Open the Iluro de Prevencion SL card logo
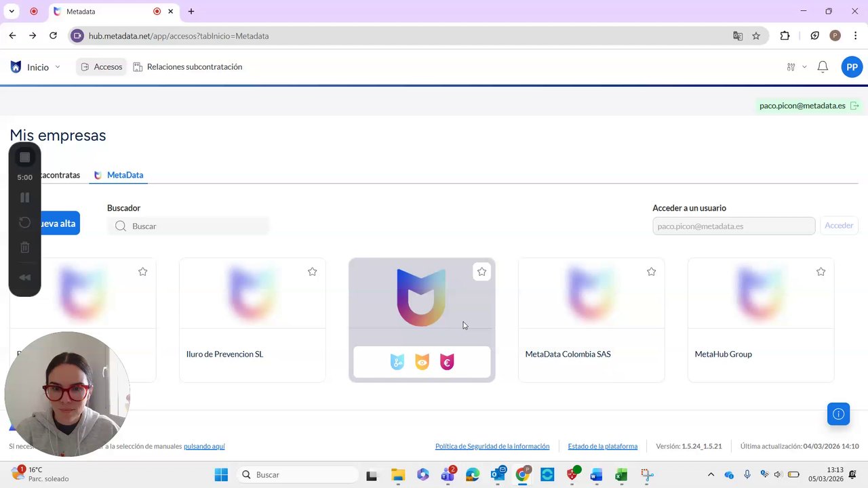The height and width of the screenshot is (488, 868). 252,293
